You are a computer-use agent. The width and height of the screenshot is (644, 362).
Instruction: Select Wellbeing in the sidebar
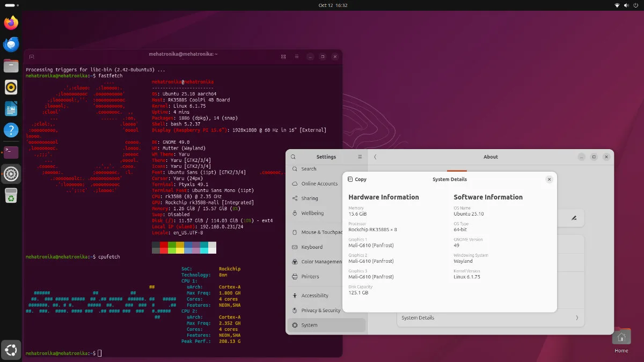click(x=312, y=213)
